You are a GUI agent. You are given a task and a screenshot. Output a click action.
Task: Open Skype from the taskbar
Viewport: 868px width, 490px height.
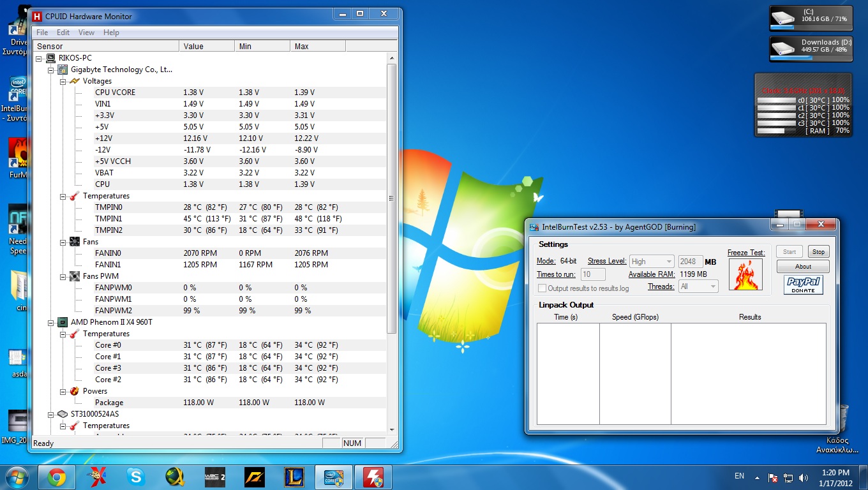click(135, 477)
